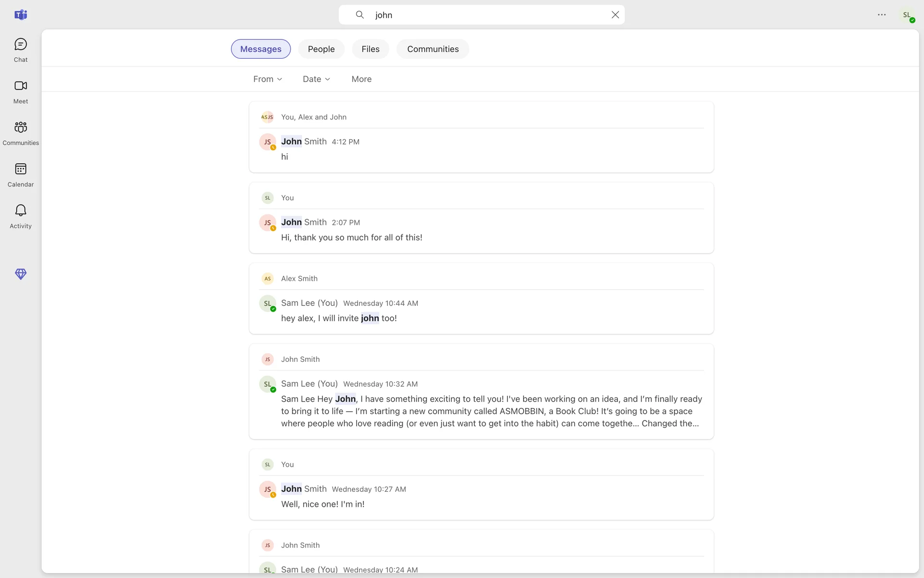Click the More filters option
This screenshot has width=924, height=578.
coord(361,79)
